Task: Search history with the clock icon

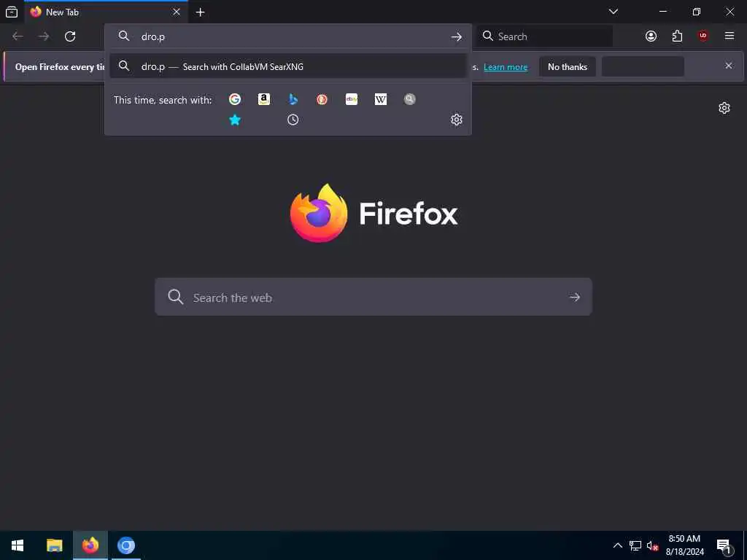Action: coord(293,120)
